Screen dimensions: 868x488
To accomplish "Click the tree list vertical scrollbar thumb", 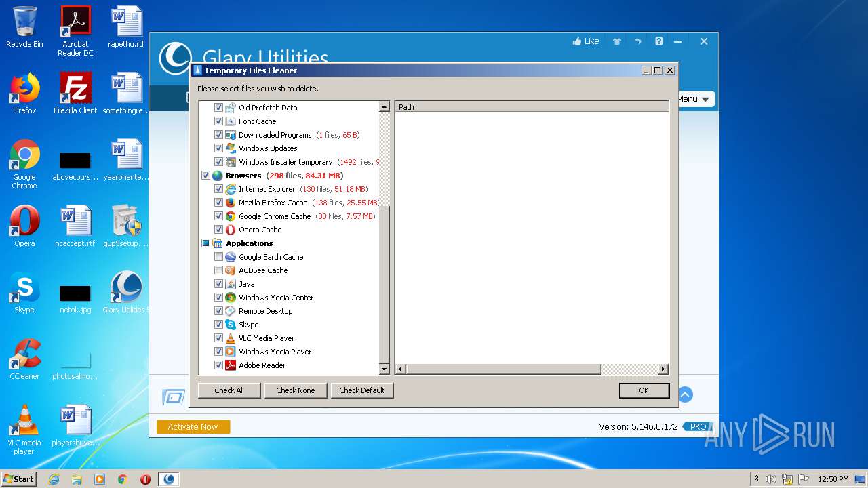I will (384, 285).
